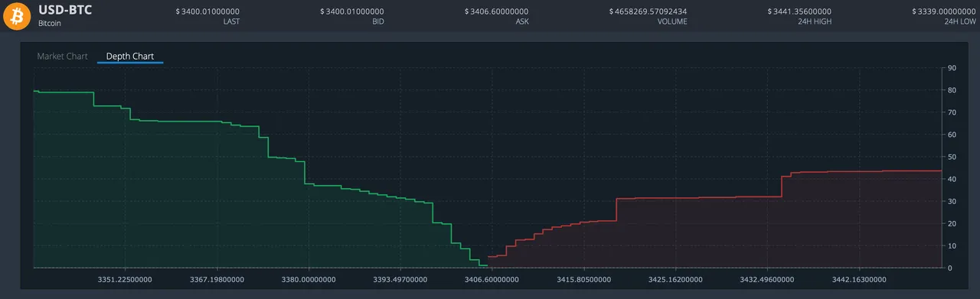Viewport: 980px width, 299px height.
Task: Click y-axis label 10
Action: (952, 245)
